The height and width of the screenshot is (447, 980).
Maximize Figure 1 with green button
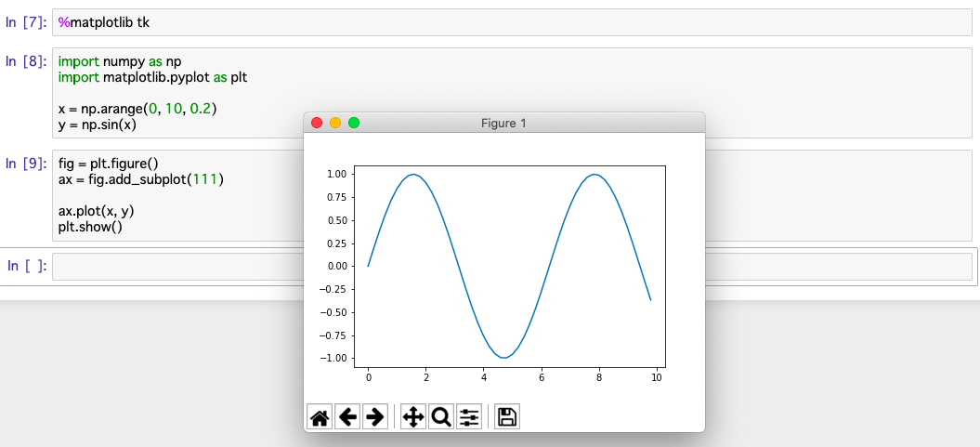point(354,124)
